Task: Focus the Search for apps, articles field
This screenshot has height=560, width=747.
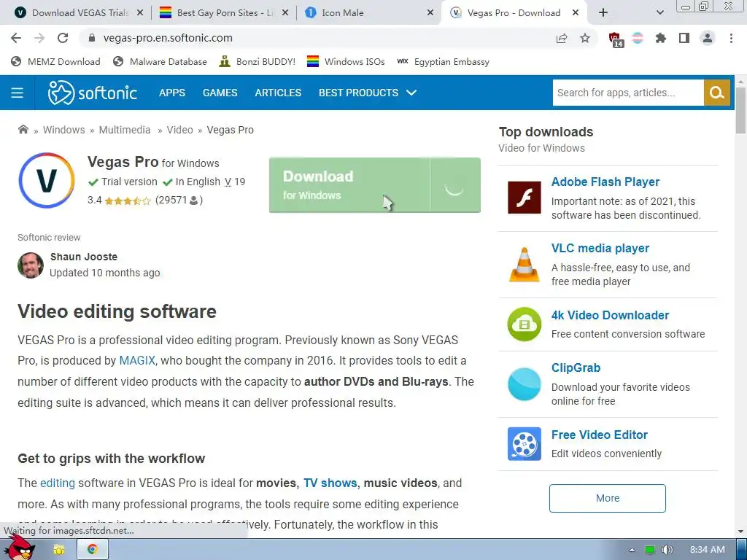Action: click(x=628, y=93)
